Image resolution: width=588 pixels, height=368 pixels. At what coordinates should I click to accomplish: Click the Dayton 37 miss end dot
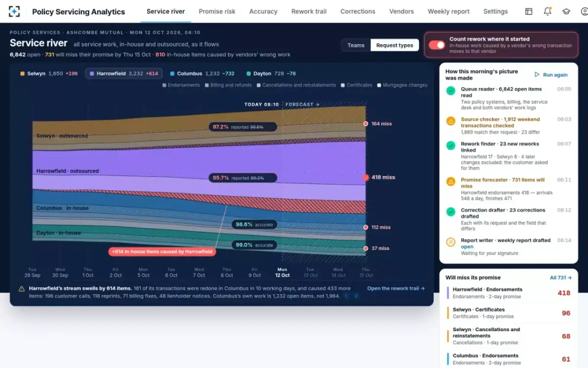[x=366, y=248]
